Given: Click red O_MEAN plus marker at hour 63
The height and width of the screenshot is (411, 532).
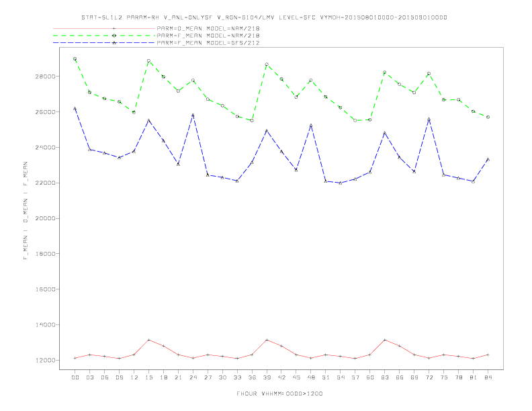Looking at the screenshot, I should pyautogui.click(x=385, y=340).
